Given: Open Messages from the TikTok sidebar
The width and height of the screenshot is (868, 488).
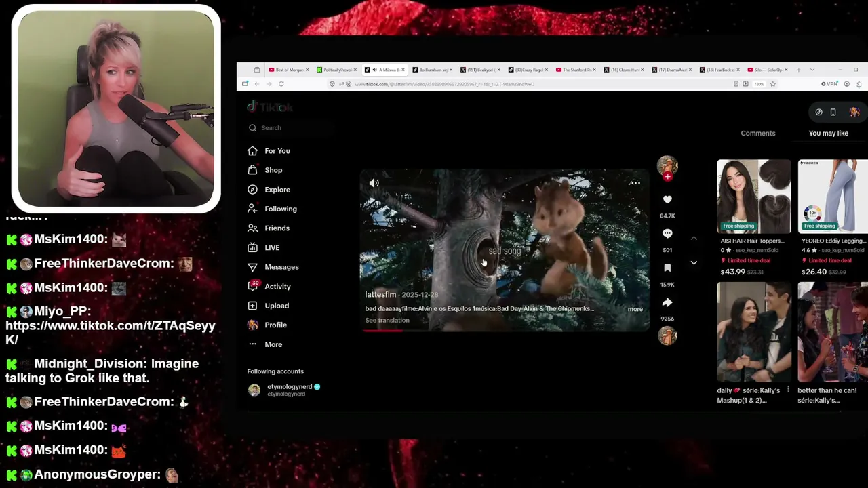Looking at the screenshot, I should pos(273,267).
